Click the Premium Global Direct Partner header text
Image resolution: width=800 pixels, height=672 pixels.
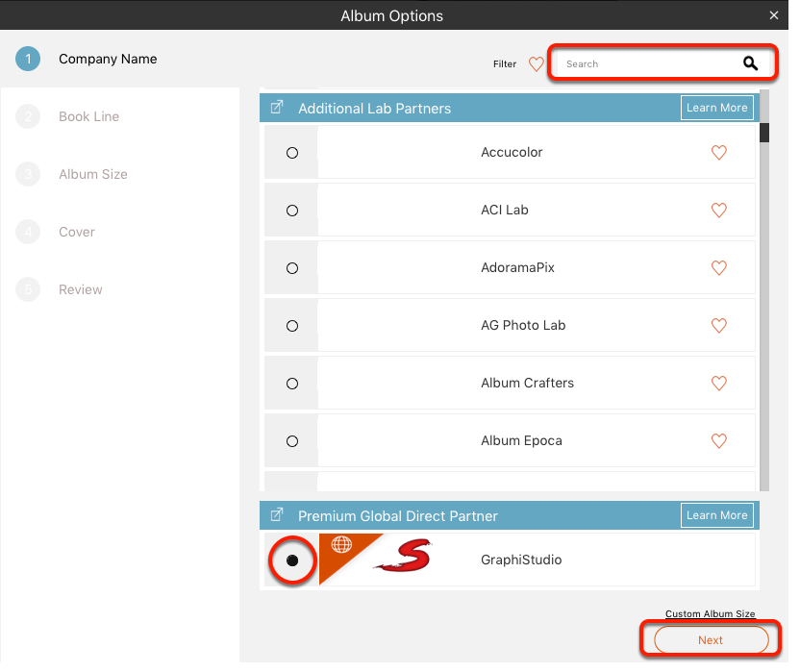pyautogui.click(x=398, y=516)
